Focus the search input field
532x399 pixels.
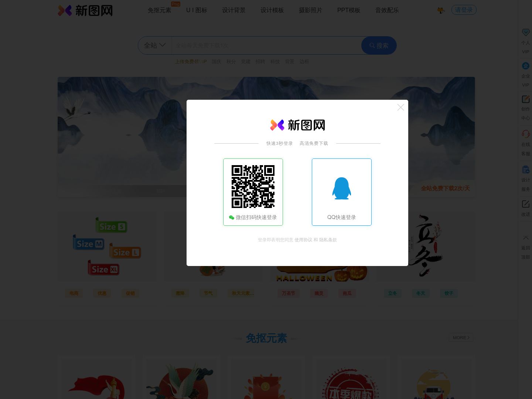click(x=266, y=45)
